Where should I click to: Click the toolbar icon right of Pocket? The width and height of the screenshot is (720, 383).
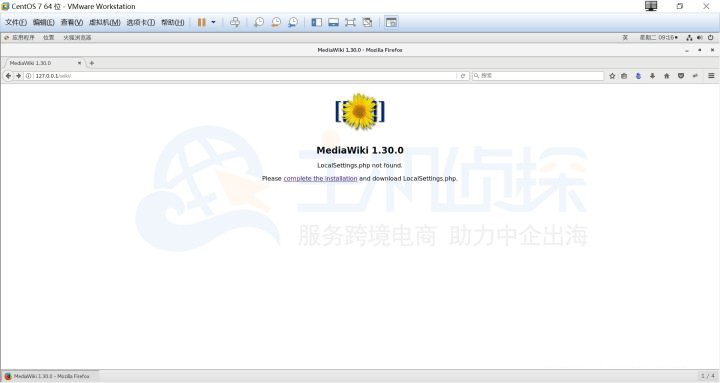695,76
